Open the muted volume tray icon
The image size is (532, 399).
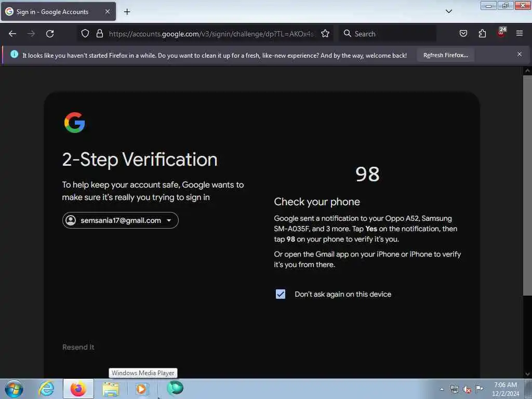pos(467,390)
